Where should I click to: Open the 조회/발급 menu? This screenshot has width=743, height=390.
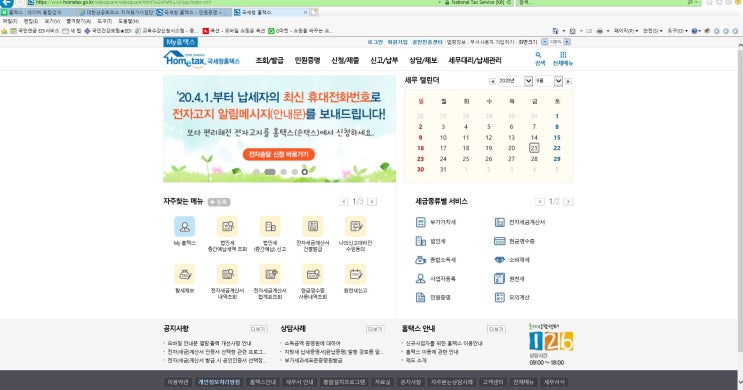(x=269, y=61)
